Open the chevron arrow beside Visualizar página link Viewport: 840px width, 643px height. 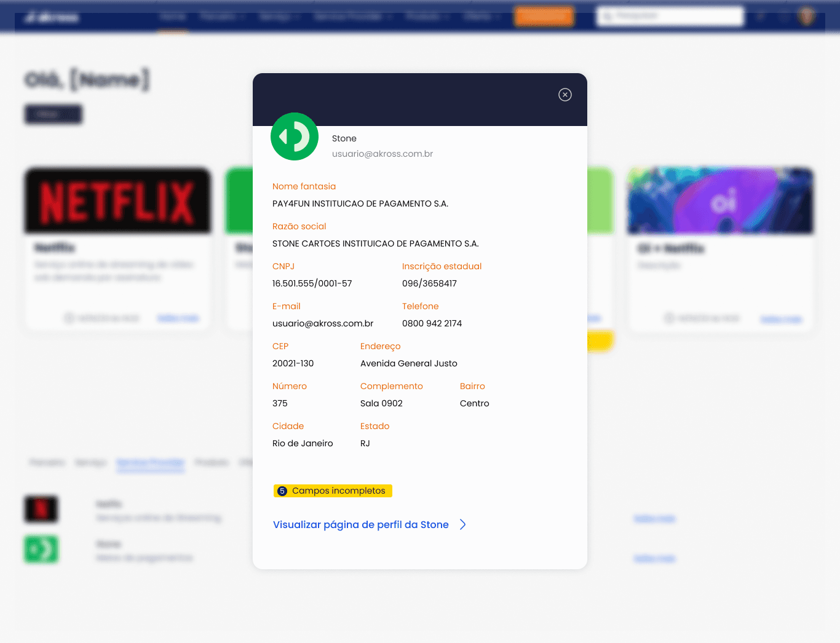(x=463, y=524)
